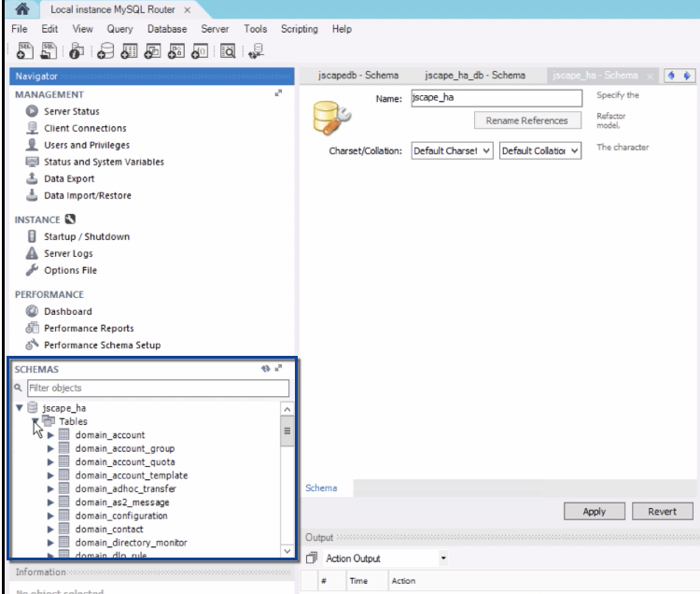700x594 pixels.
Task: Select the Schema bottom tab
Action: [321, 488]
